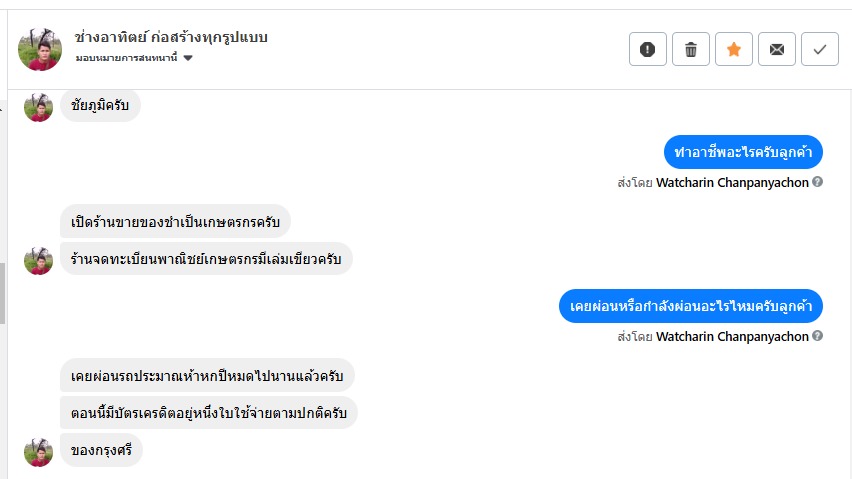
Task: Click the scrollbar on the left edge
Action: 2,293
